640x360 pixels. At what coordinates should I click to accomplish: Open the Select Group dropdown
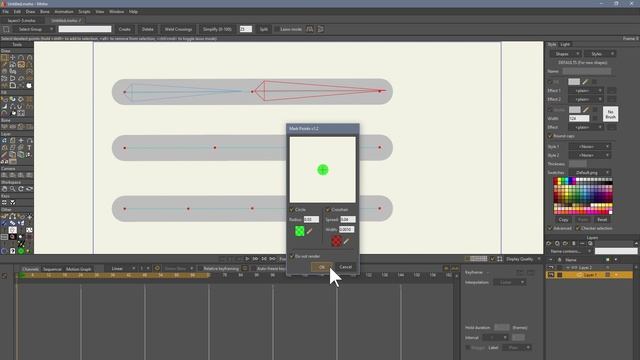click(34, 29)
